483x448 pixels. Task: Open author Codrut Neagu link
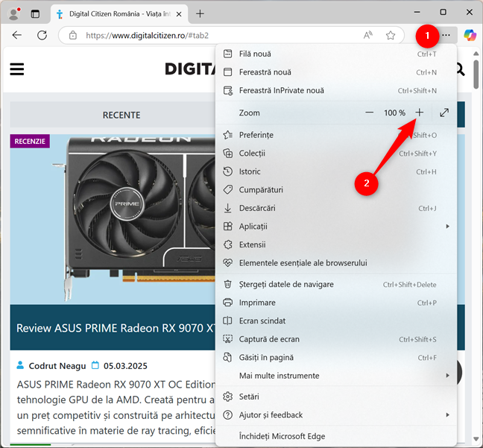pyautogui.click(x=57, y=366)
